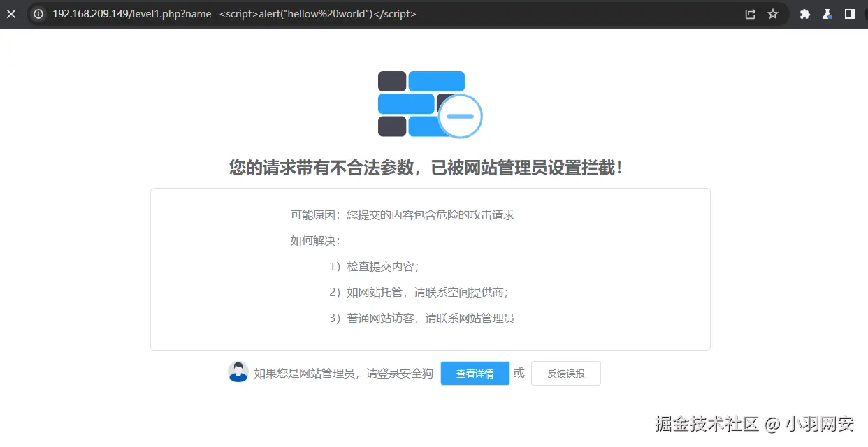Stop loading the page with the X button
The height and width of the screenshot is (447, 868).
click(x=10, y=14)
